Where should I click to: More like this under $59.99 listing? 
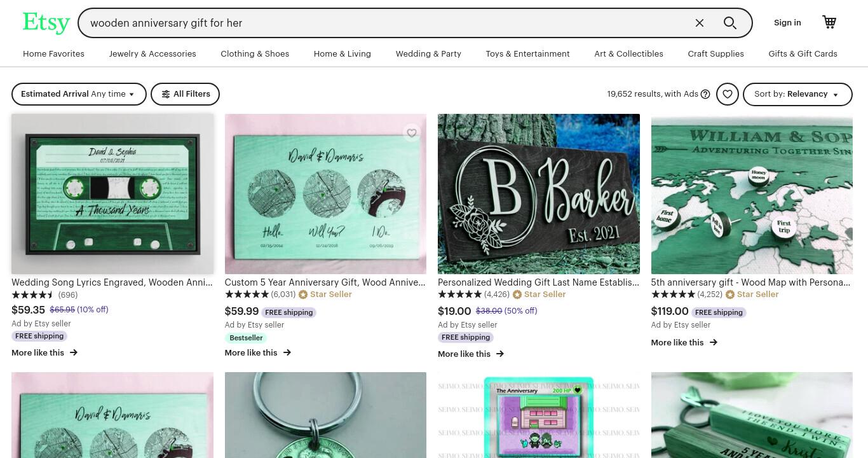(258, 352)
